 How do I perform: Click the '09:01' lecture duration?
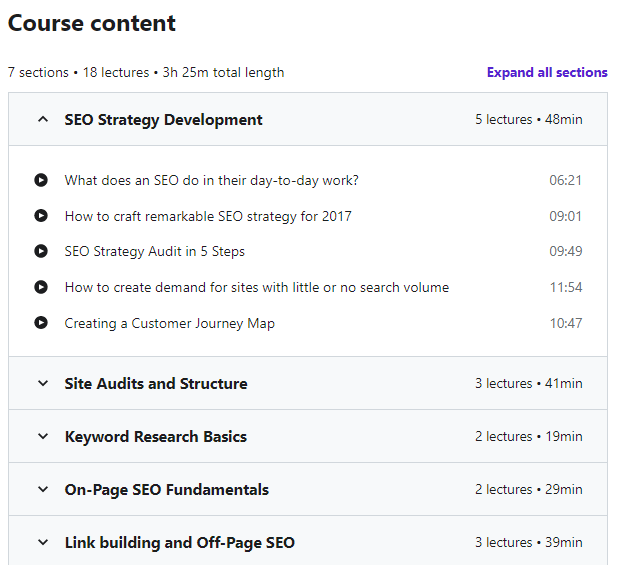point(566,216)
